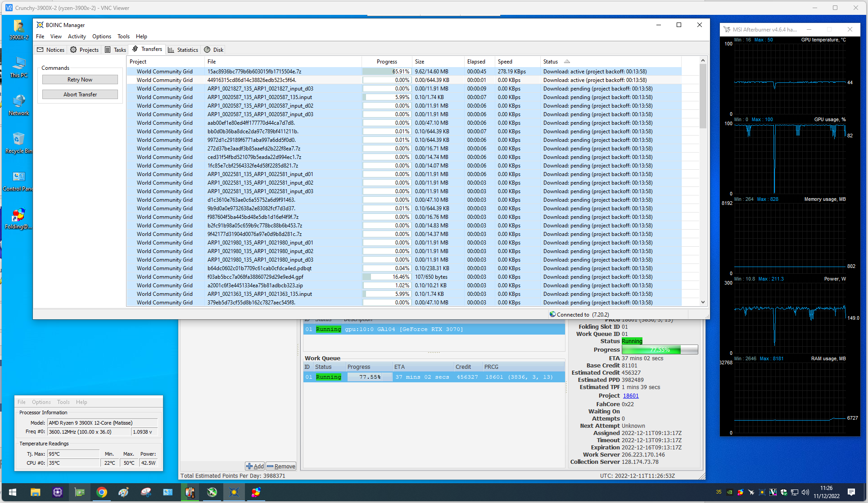Click the BOINC system tray icon

point(762,492)
